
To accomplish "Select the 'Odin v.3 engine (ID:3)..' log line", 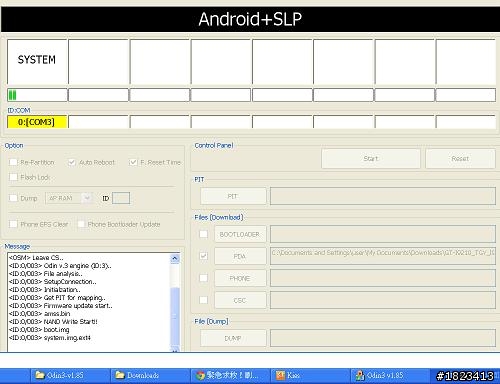I will coord(60,266).
